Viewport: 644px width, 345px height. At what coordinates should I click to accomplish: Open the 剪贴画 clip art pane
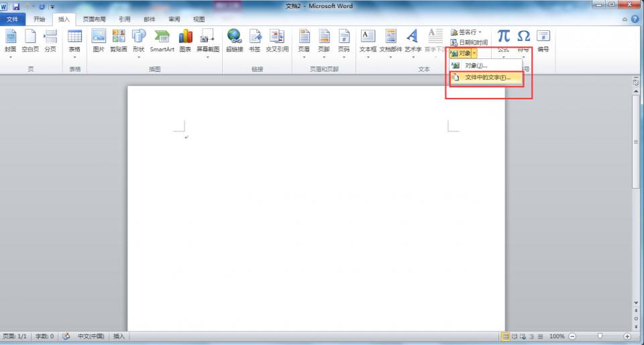pyautogui.click(x=118, y=40)
